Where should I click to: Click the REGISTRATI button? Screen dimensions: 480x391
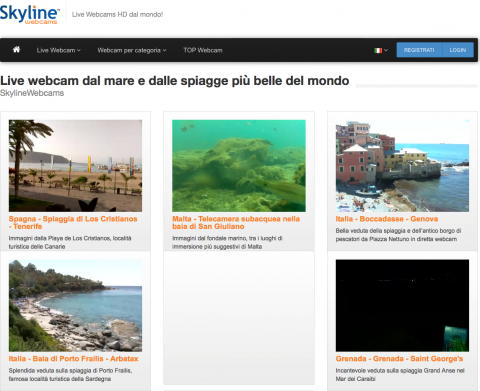[419, 50]
